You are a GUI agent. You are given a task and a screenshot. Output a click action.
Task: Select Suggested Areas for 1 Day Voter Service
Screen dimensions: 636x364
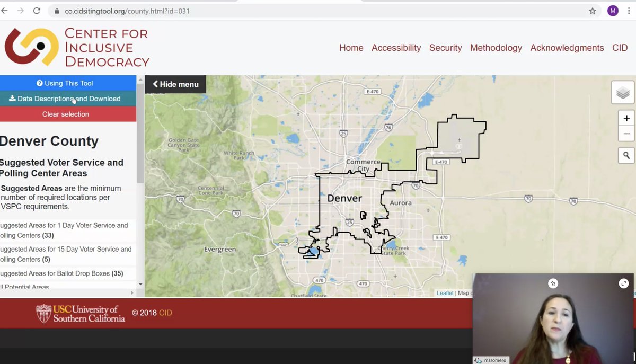66,230
